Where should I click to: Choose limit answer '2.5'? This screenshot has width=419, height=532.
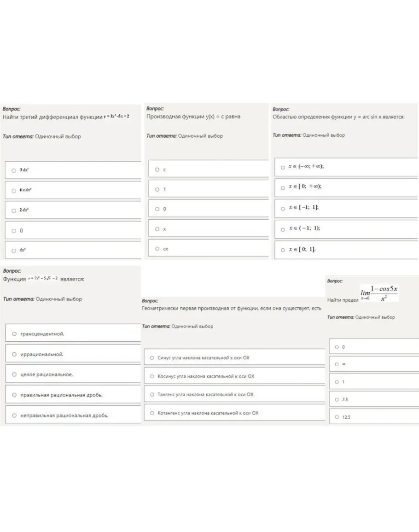(337, 399)
